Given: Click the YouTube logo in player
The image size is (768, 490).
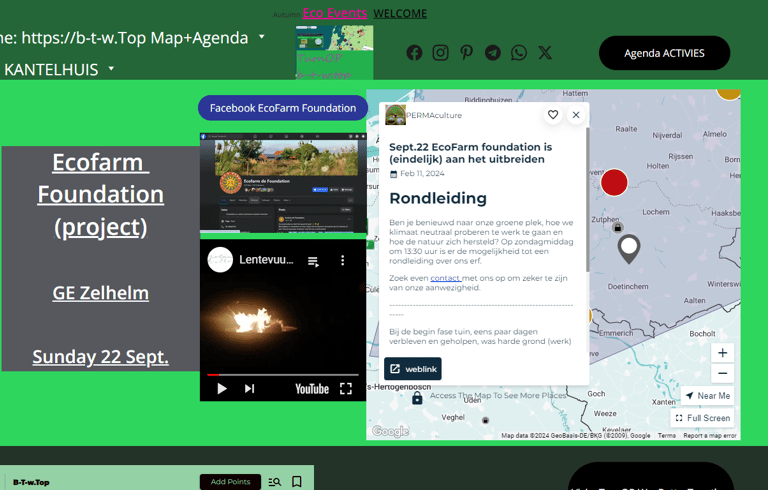Looking at the screenshot, I should [312, 389].
